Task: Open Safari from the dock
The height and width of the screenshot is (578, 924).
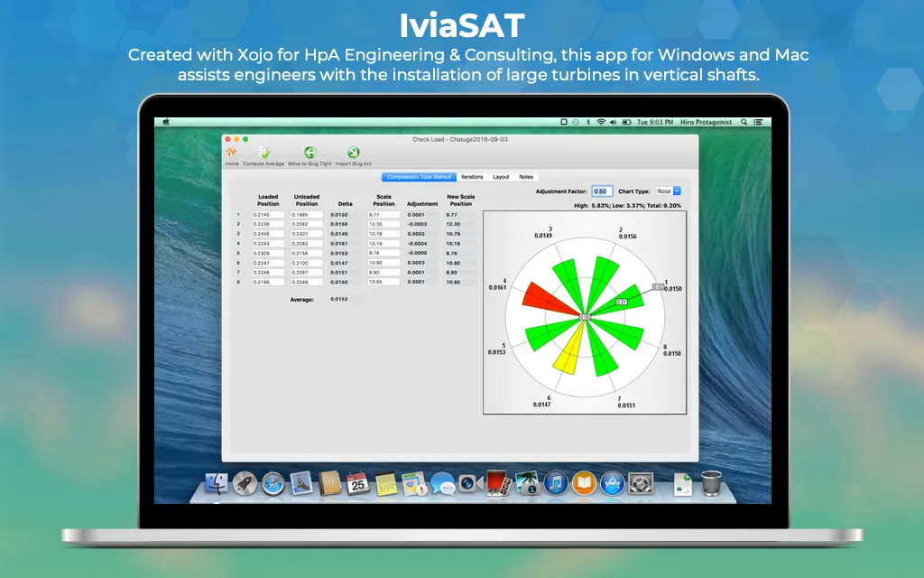Action: point(273,484)
